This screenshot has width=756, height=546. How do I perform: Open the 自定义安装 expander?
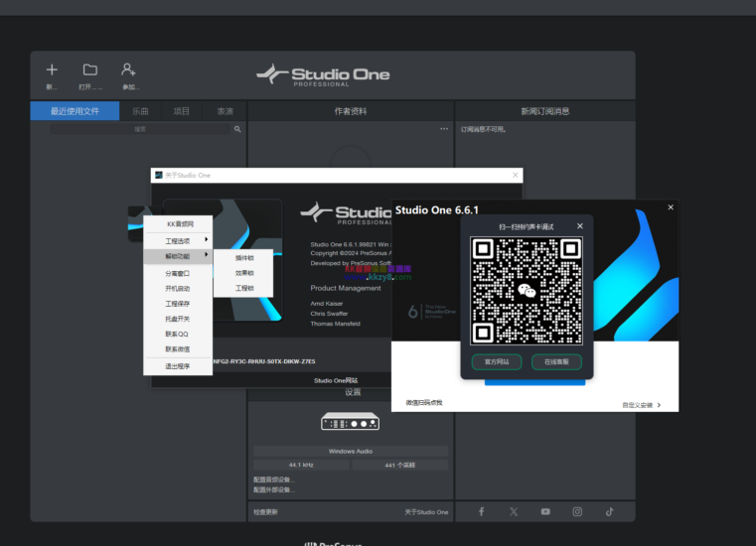[x=641, y=405]
